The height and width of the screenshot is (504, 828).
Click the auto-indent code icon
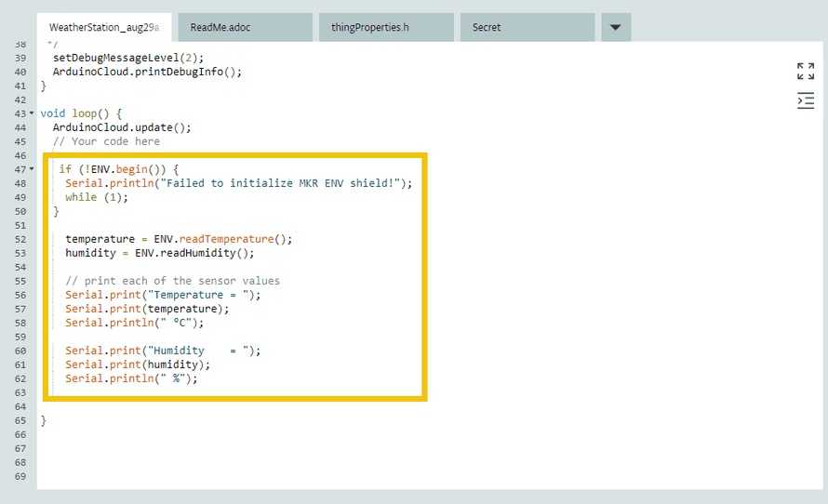point(806,100)
